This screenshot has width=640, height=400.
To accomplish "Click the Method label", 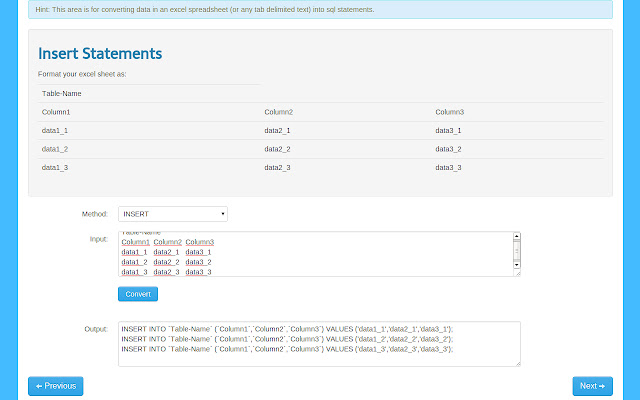I will [x=94, y=214].
